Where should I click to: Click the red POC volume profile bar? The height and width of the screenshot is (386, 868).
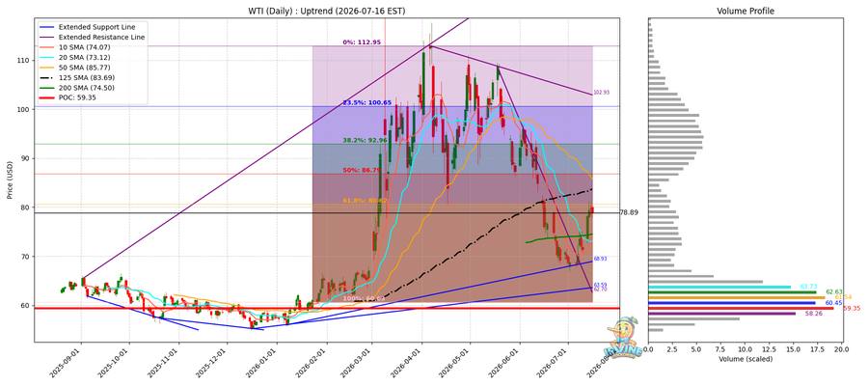coord(741,308)
